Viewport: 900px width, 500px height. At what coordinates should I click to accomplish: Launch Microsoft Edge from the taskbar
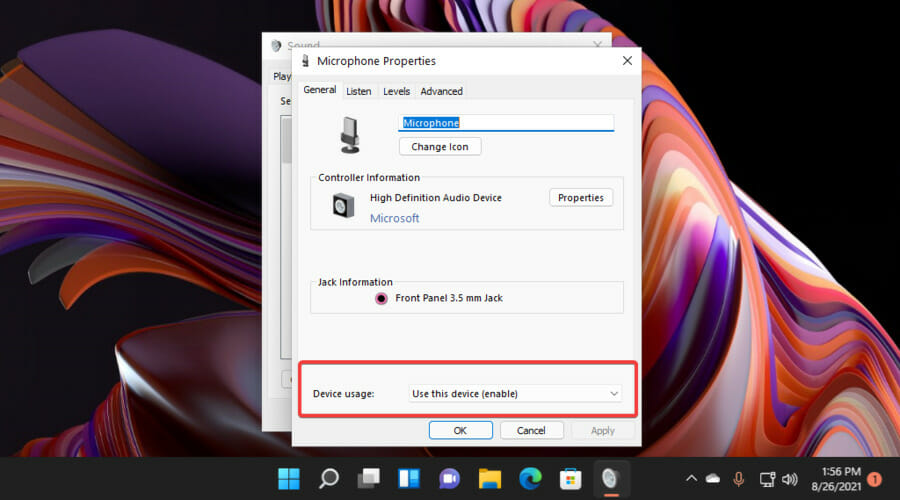point(529,478)
